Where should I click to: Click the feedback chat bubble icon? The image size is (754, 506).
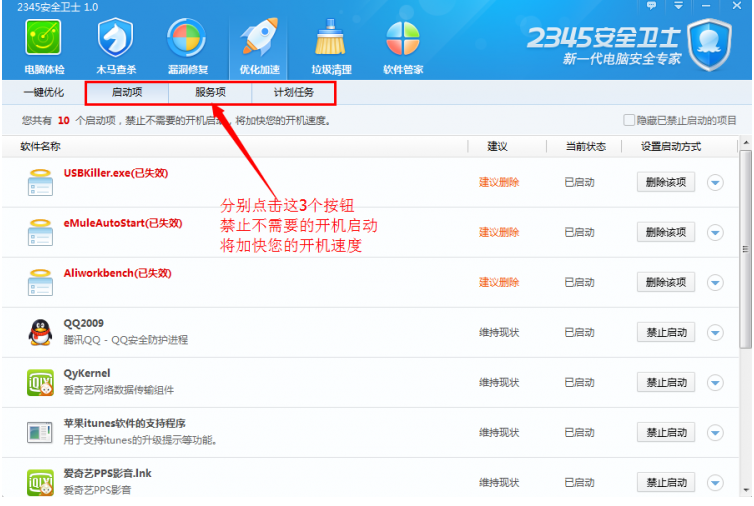652,5
